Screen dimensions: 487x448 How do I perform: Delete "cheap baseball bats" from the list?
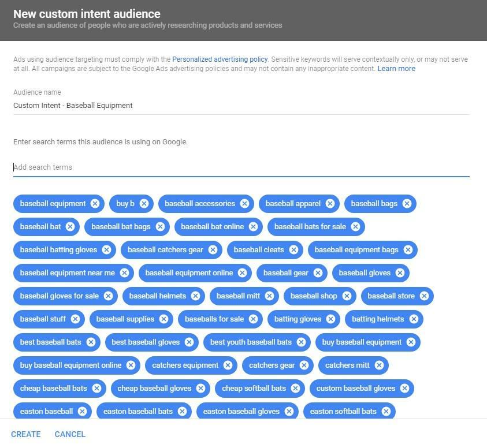coord(96,388)
